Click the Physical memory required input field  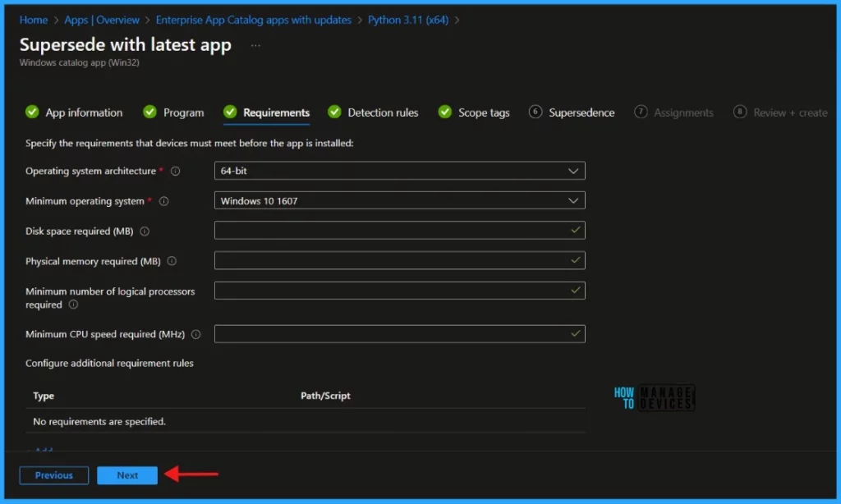(400, 260)
